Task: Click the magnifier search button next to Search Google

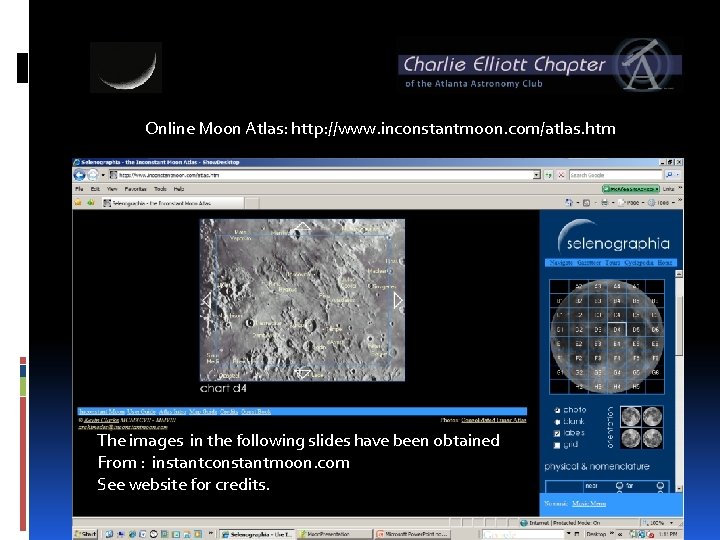Action: 669,175
